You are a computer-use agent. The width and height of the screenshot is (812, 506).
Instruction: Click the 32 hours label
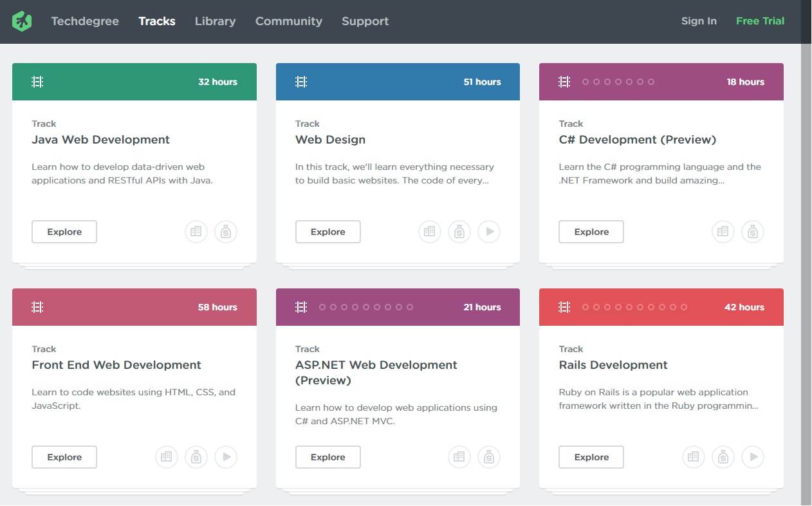(x=218, y=82)
